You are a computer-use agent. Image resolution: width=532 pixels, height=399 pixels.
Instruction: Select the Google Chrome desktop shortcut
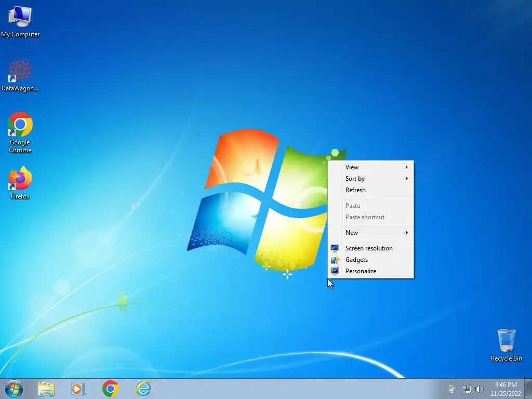(x=20, y=132)
